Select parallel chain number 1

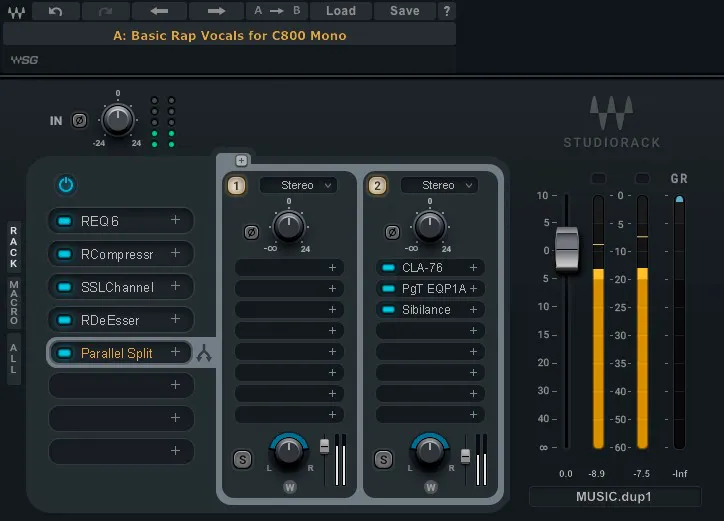(236, 186)
